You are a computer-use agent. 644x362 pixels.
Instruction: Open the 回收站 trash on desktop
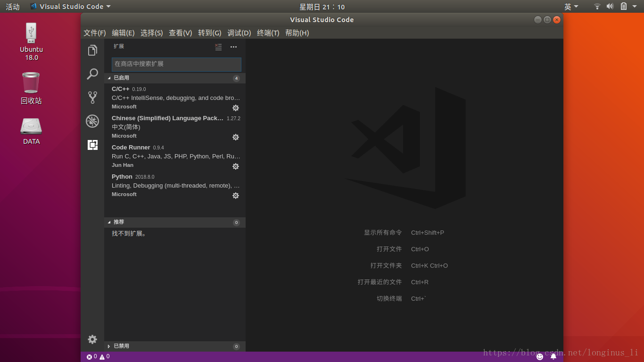31,88
